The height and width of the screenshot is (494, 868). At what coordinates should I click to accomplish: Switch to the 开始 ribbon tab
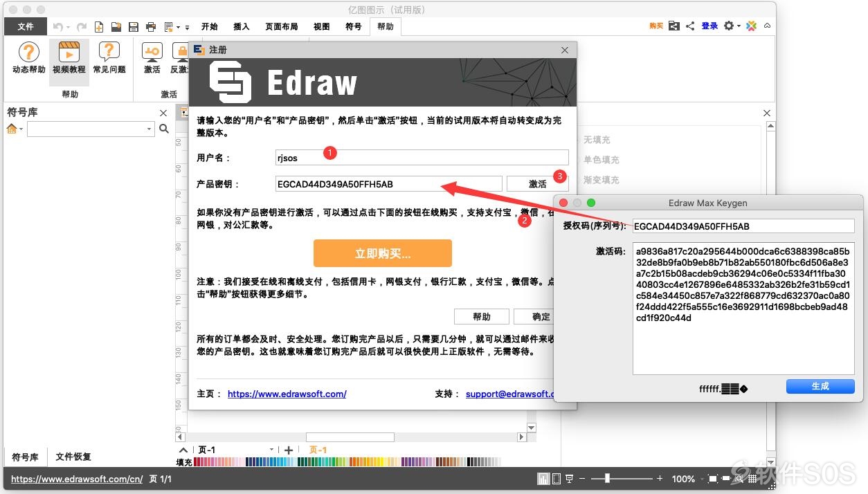[209, 26]
